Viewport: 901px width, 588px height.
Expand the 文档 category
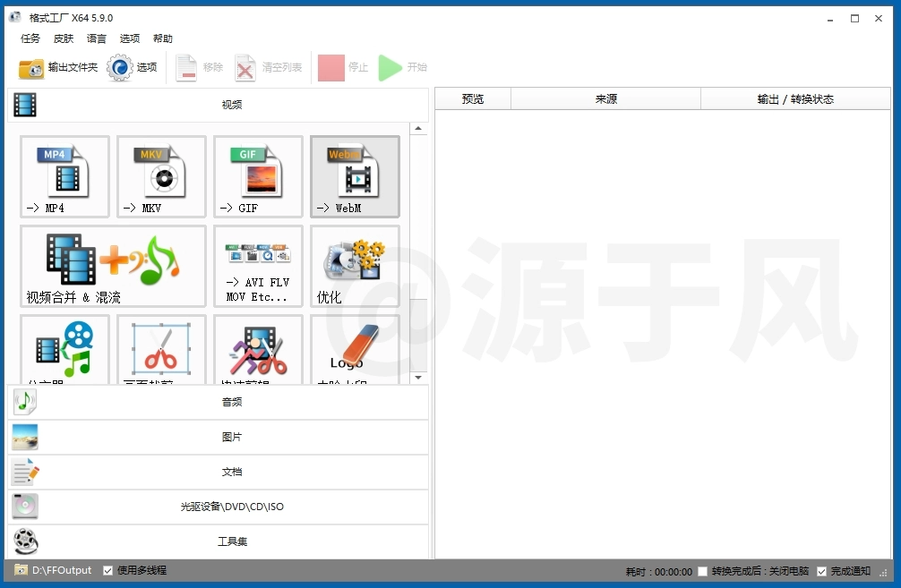coord(218,472)
